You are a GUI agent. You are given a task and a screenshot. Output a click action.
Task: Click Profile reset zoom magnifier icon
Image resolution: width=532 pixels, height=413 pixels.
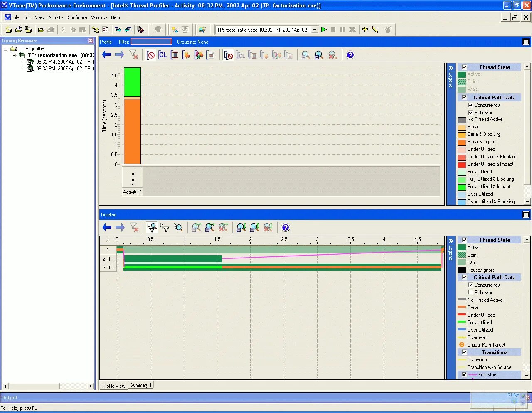332,55
